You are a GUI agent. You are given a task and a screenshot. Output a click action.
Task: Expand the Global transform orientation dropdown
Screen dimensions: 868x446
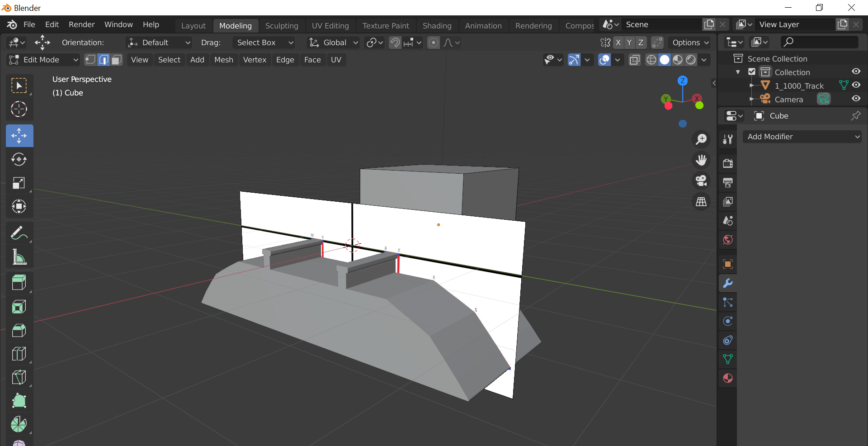[334, 43]
